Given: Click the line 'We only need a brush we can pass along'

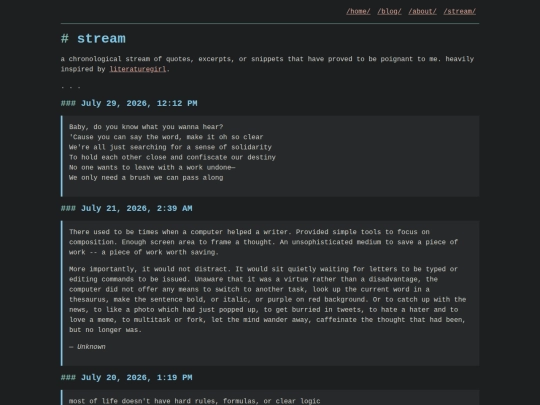Looking at the screenshot, I should point(146,178).
